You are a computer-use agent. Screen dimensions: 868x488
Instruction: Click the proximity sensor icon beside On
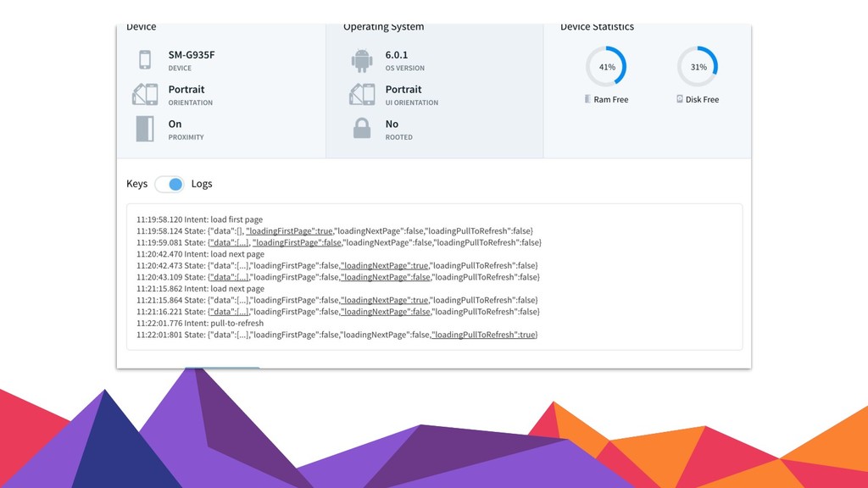pyautogui.click(x=145, y=129)
